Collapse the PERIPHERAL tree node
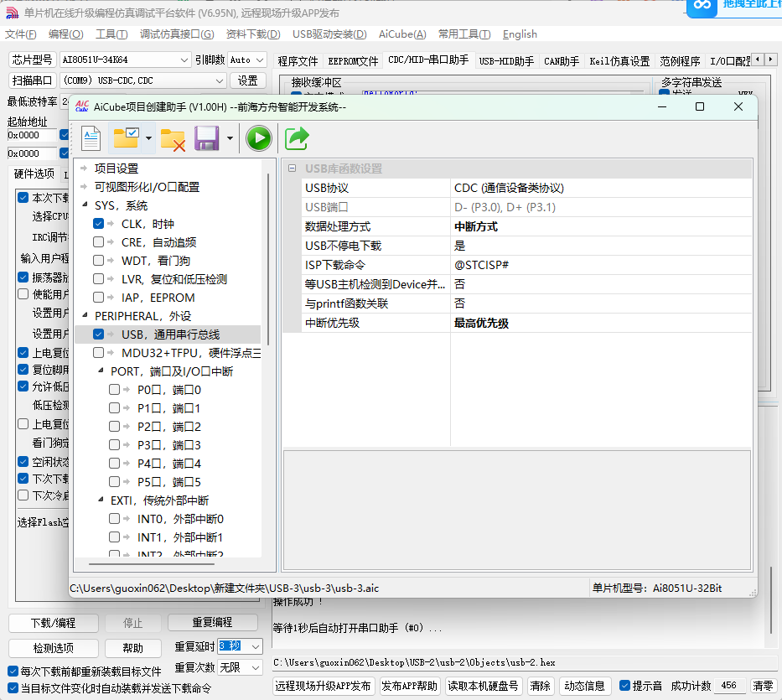 84,316
